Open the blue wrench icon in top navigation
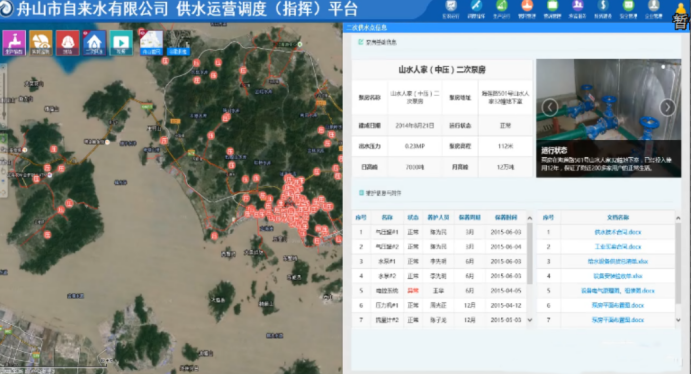Image resolution: width=692 pixels, height=374 pixels. (476, 6)
